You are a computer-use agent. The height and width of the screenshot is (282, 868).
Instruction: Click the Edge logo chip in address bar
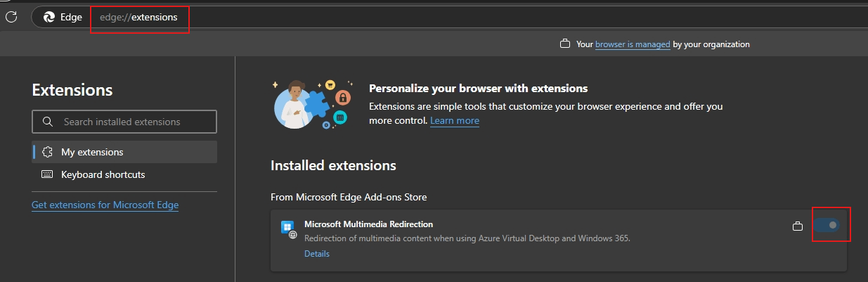click(63, 18)
